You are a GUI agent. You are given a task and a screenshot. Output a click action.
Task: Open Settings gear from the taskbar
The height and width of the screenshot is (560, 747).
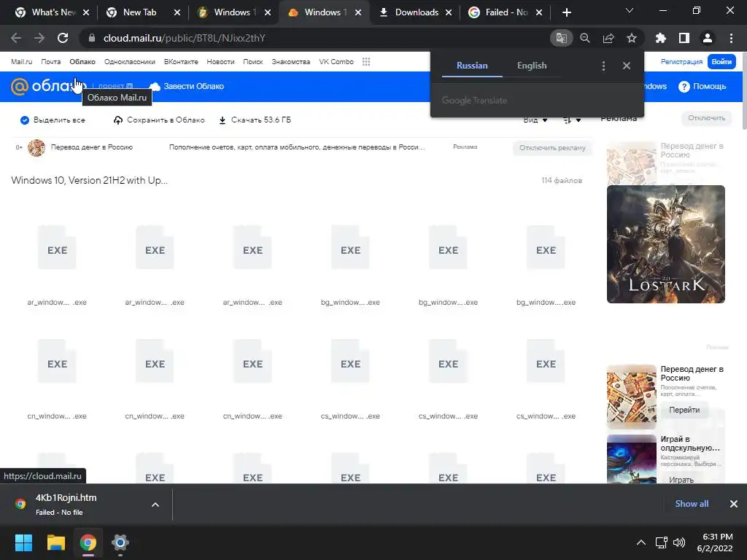120,542
